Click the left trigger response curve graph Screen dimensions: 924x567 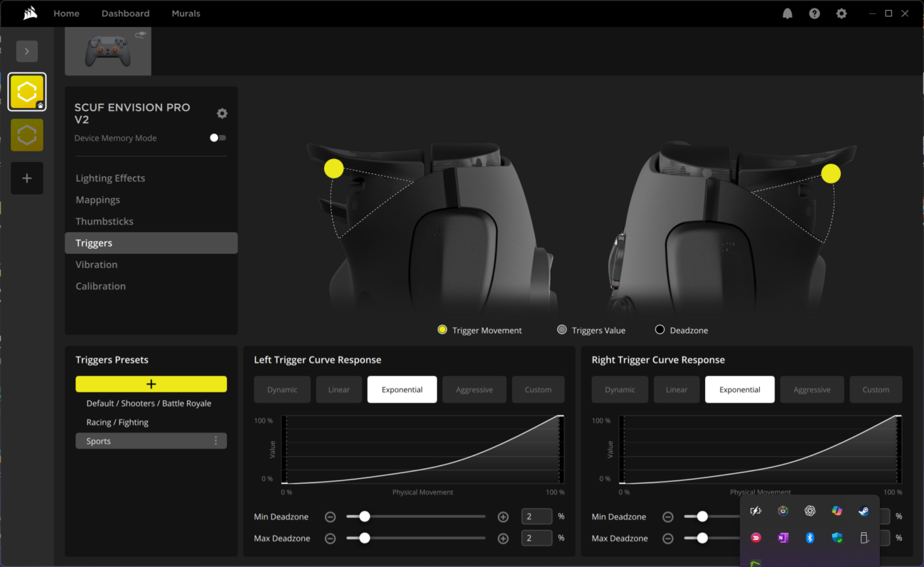point(424,449)
